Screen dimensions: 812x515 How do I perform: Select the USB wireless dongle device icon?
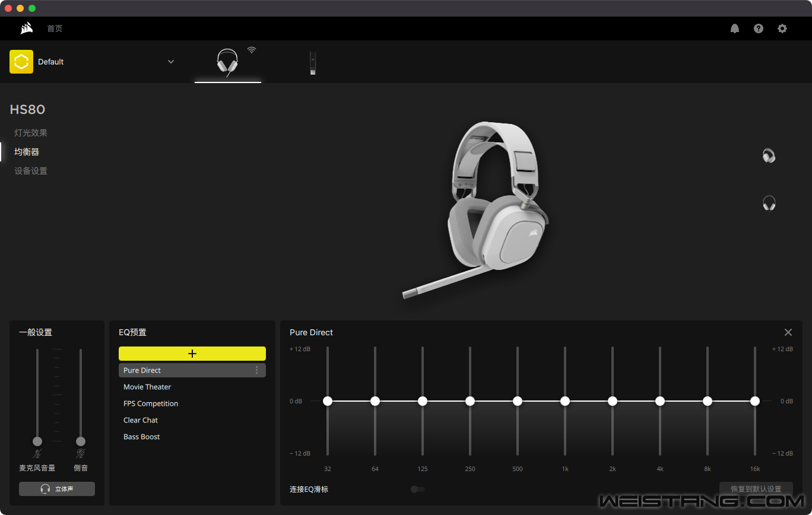(x=313, y=63)
